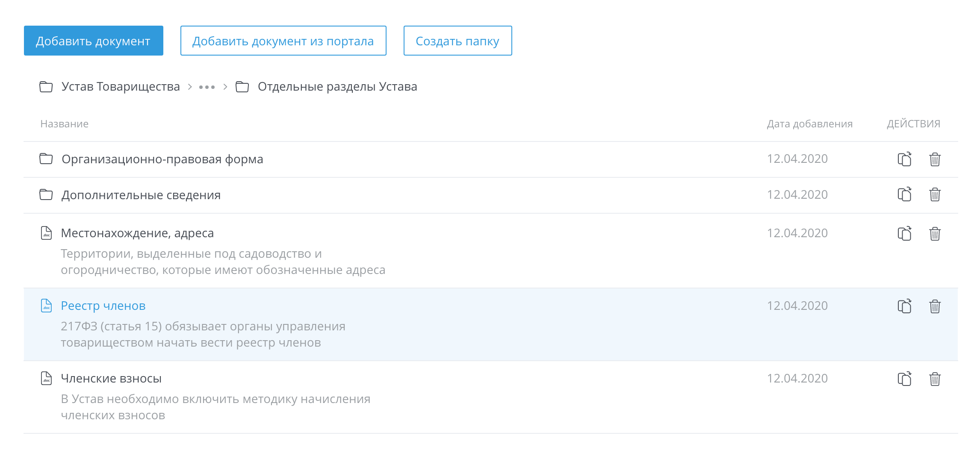Click the Членские взносы doc file icon

click(x=46, y=378)
